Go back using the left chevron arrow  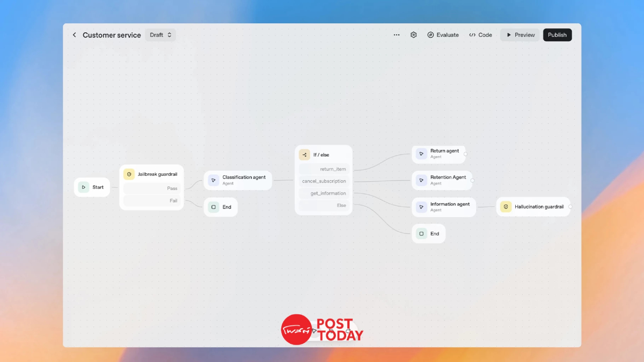[74, 35]
